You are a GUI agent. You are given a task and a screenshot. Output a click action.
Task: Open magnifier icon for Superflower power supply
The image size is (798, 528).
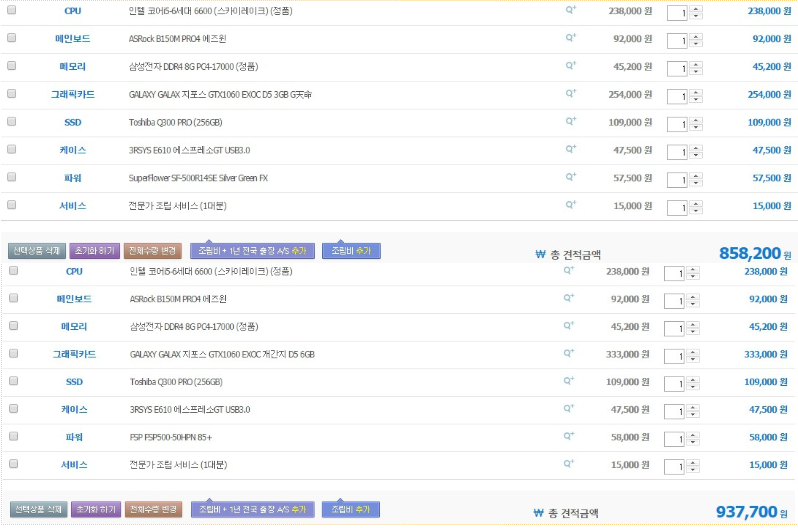click(x=571, y=177)
